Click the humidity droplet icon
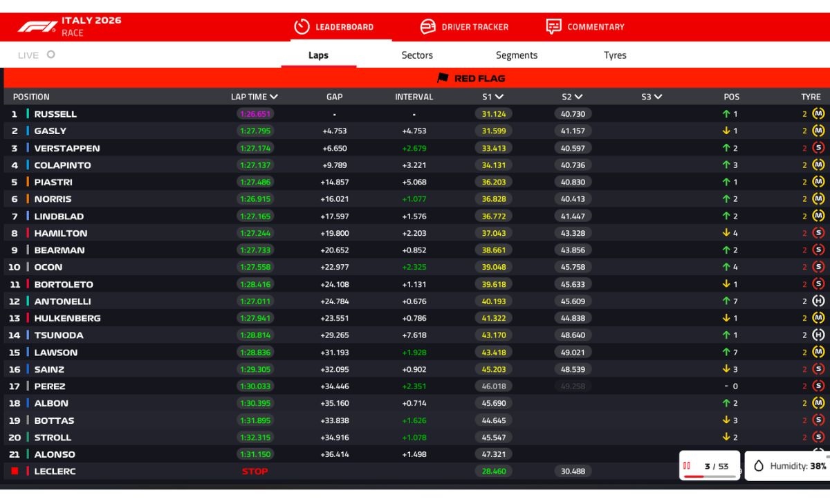Viewport: 830px width, 504px height. tap(758, 466)
